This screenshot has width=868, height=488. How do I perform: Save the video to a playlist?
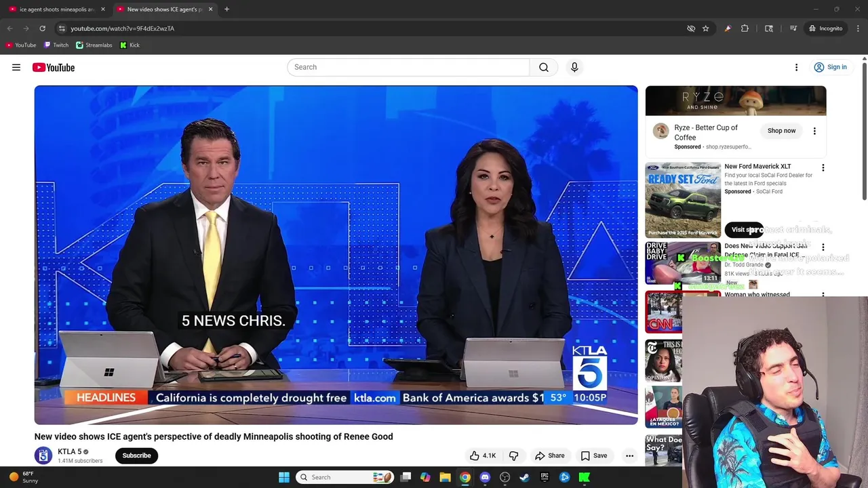[593, 455]
